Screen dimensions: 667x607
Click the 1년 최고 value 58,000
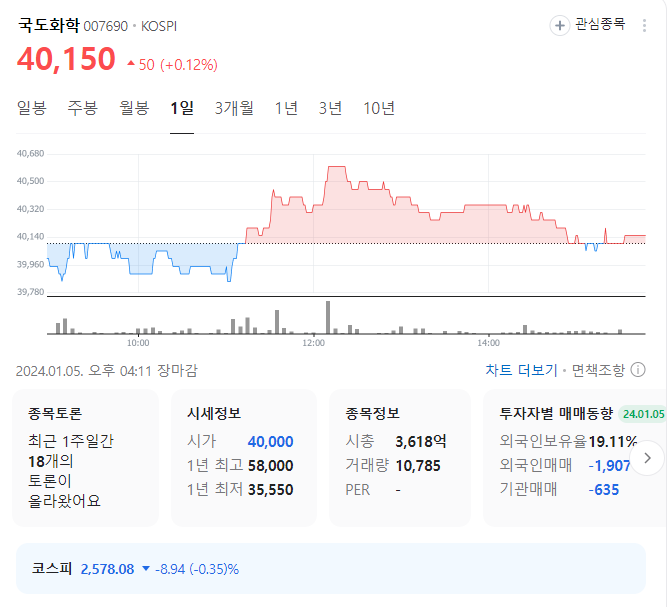(x=271, y=466)
